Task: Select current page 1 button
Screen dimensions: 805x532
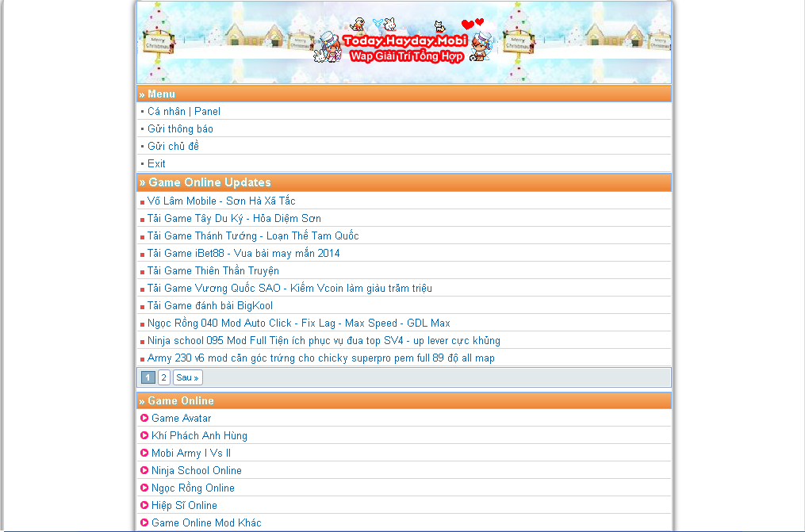Action: [x=148, y=377]
